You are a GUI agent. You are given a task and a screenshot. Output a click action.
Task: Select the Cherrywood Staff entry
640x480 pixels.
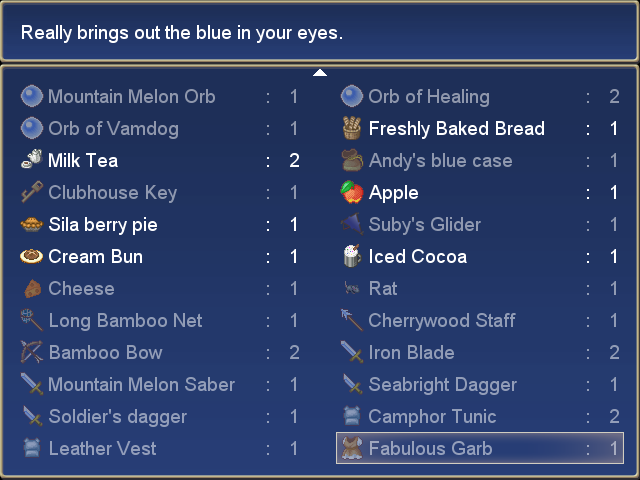coord(480,320)
